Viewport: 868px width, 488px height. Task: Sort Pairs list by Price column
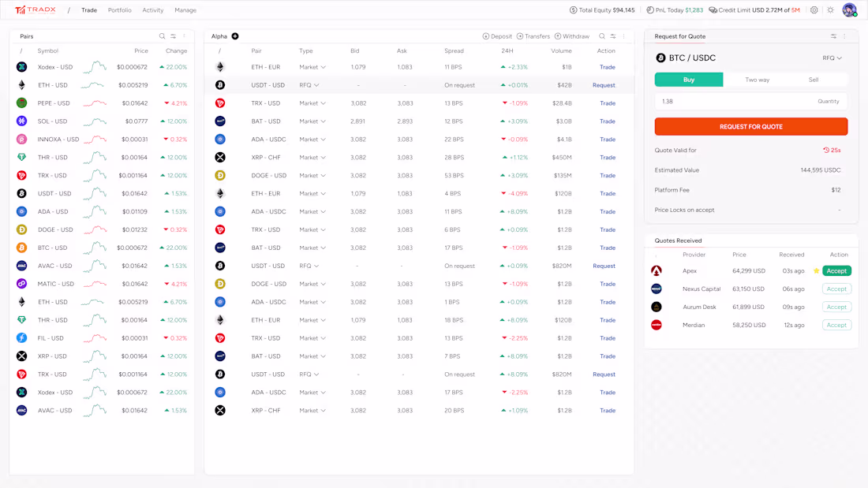141,51
